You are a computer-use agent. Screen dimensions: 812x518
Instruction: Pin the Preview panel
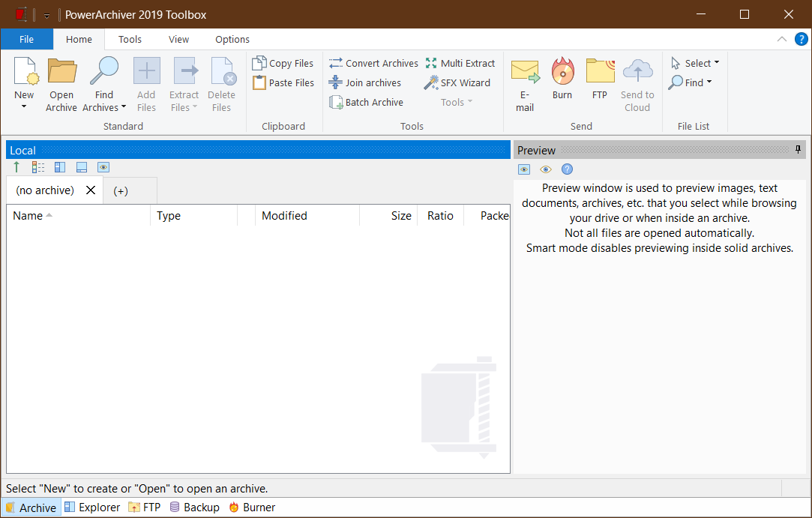point(798,150)
